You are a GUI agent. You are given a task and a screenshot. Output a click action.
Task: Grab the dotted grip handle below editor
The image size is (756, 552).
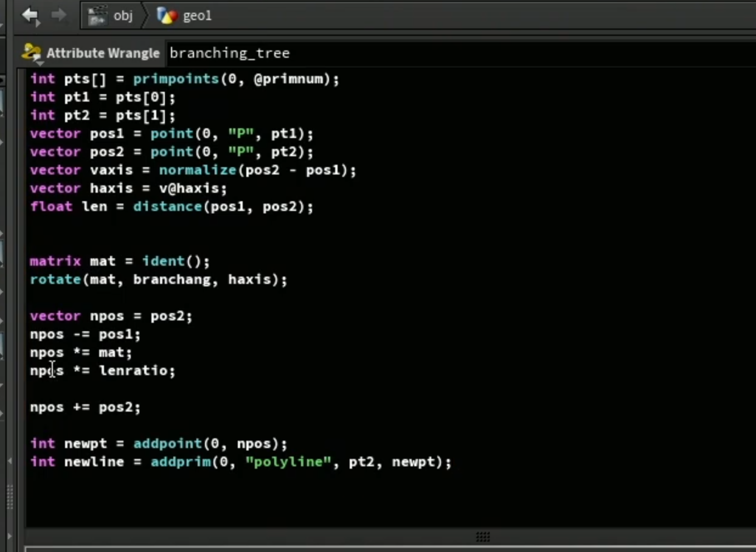[483, 537]
